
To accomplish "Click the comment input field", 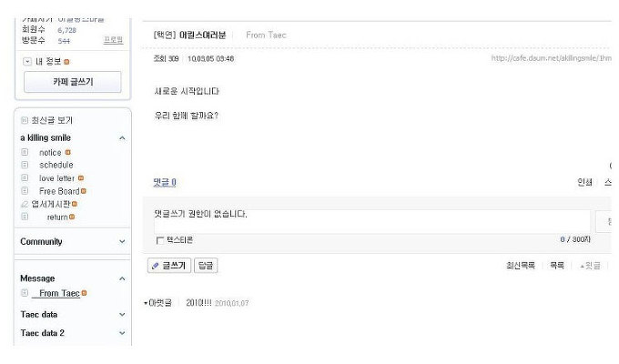I will tap(372, 221).
